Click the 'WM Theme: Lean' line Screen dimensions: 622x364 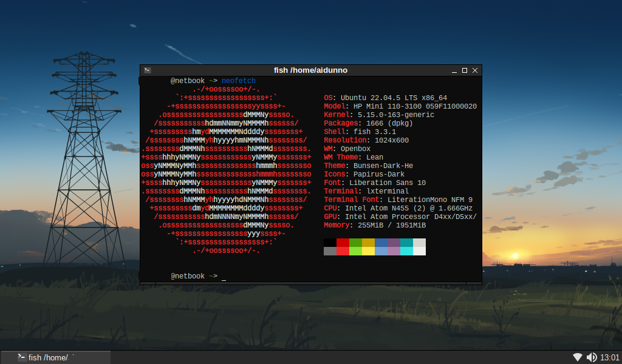coord(354,157)
